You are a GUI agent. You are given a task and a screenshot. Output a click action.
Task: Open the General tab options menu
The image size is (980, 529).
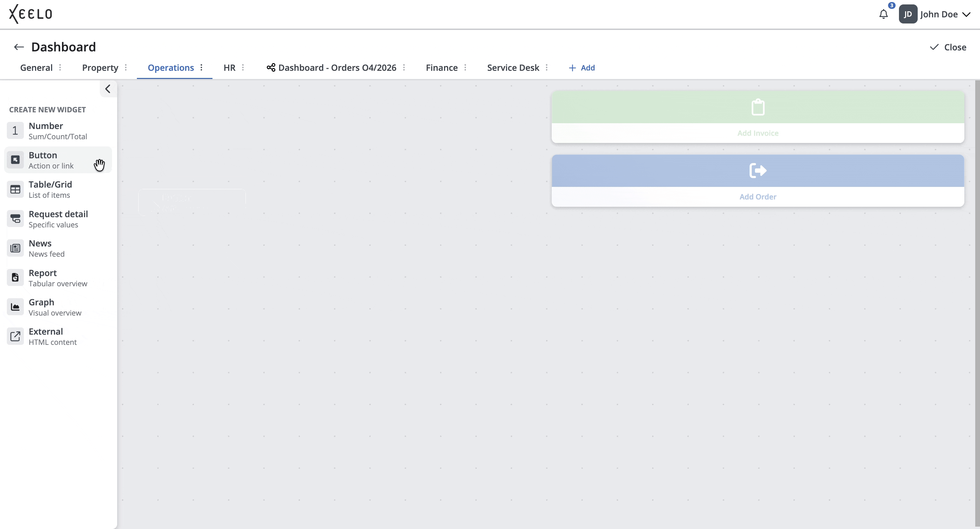(x=60, y=68)
